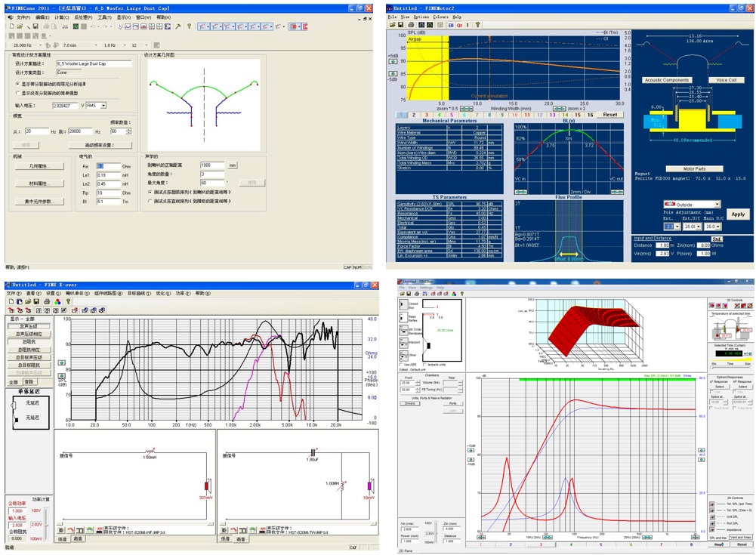Click the green calculate icon in FINECone toolbar

tap(76, 26)
